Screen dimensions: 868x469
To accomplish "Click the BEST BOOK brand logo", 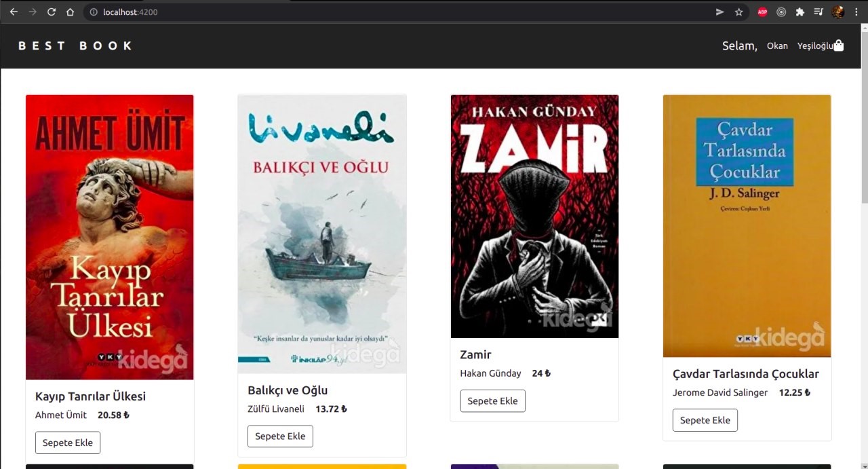I will (75, 45).
